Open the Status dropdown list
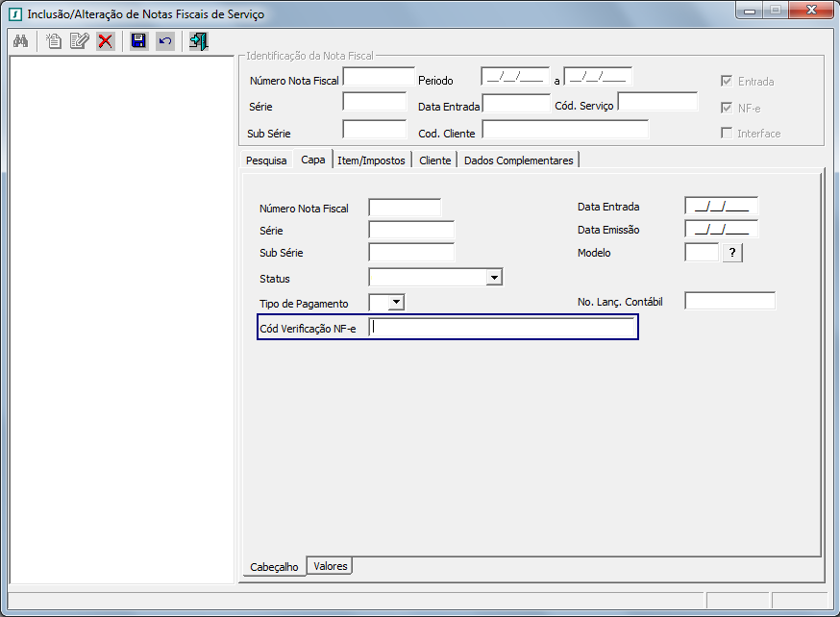 pos(493,278)
